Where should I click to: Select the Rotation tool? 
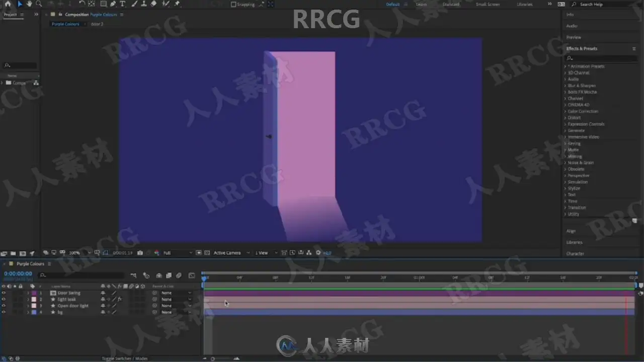tap(82, 4)
